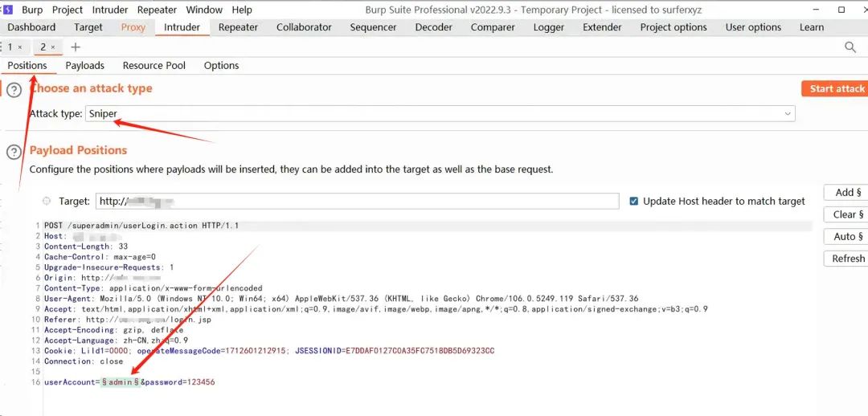Click the search magnifier icon
This screenshot has height=416, width=868.
coord(850,47)
